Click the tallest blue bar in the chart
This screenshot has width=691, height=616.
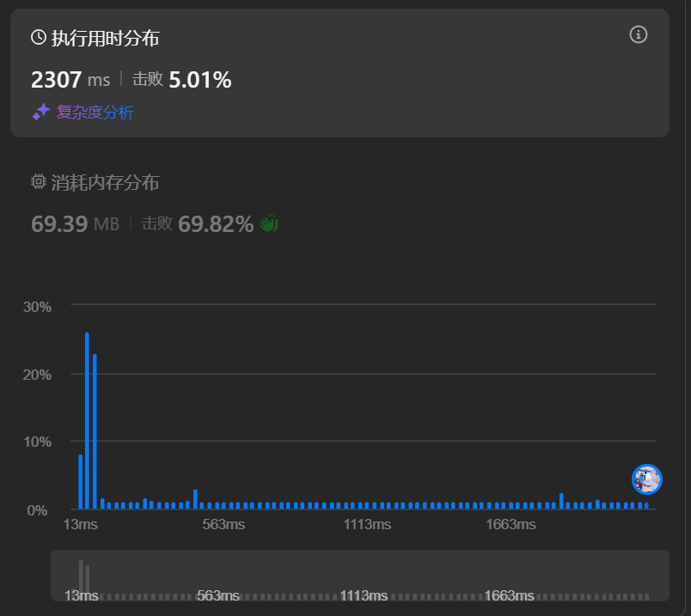[87, 421]
